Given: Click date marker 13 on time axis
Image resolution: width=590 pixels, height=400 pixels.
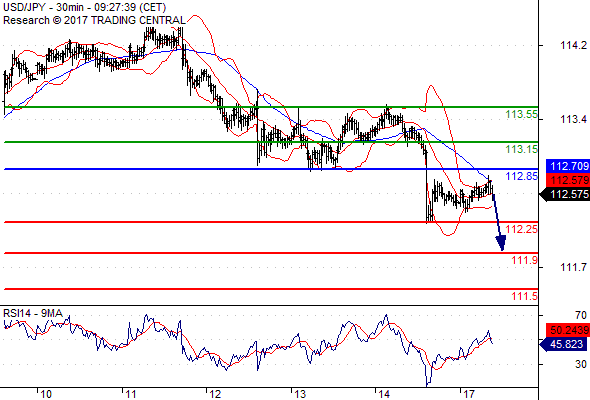Looking at the screenshot, I should pos(300,394).
